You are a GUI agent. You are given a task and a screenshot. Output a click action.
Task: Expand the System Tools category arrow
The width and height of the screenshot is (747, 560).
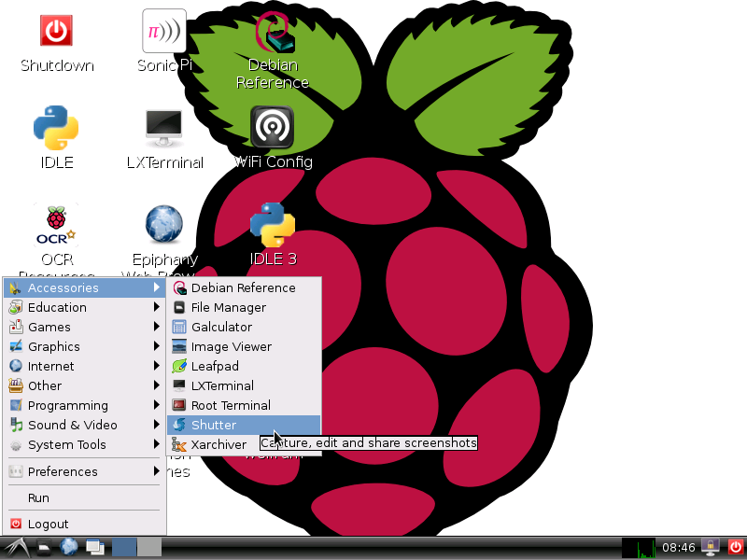pos(156,444)
